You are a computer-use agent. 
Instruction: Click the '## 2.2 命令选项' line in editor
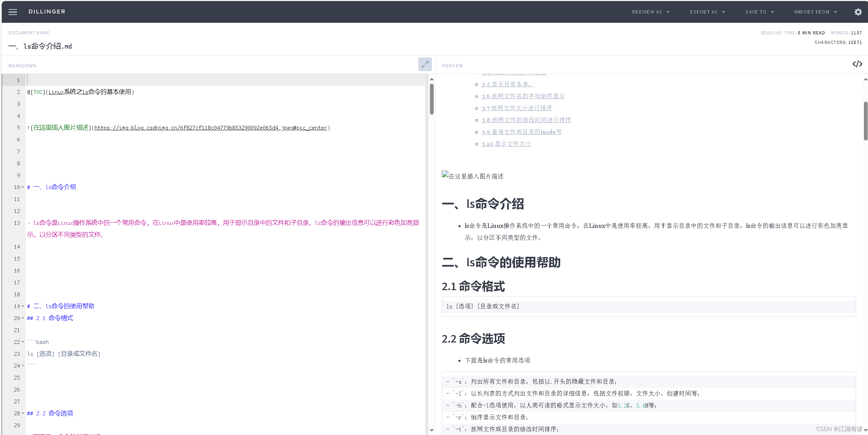pyautogui.click(x=50, y=414)
